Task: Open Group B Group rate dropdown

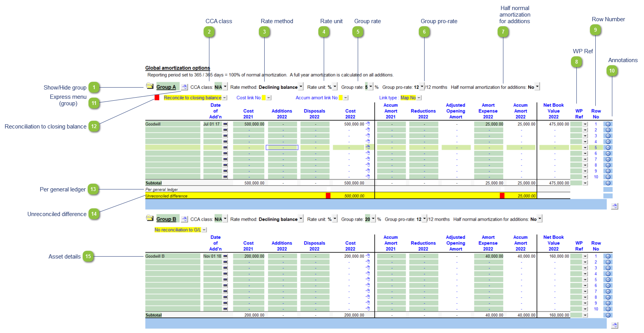Action: point(373,219)
